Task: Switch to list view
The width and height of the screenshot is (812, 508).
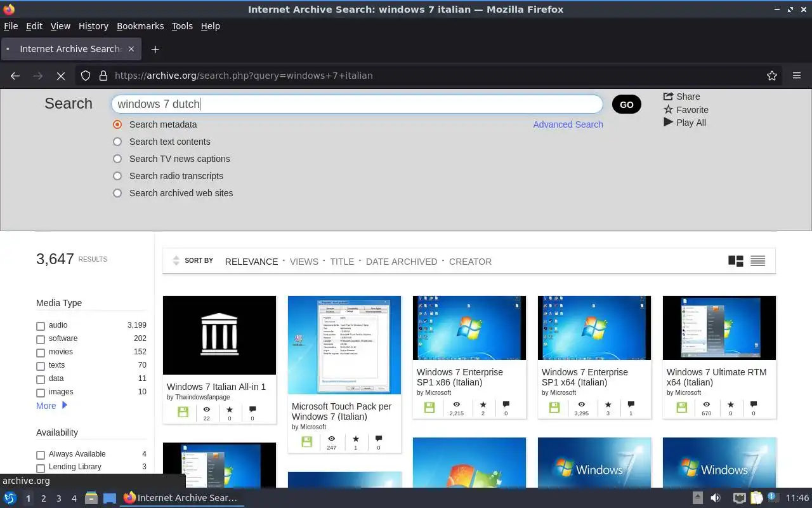Action: (x=757, y=261)
